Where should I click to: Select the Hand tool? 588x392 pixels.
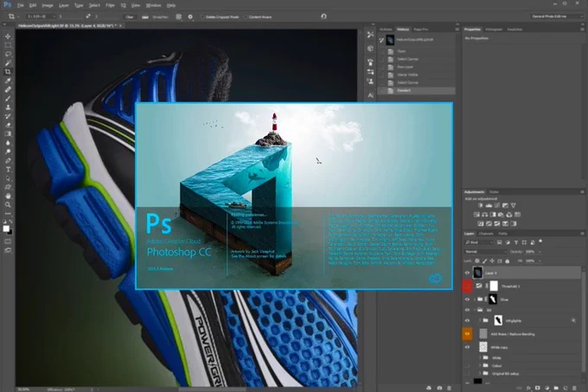(8, 196)
